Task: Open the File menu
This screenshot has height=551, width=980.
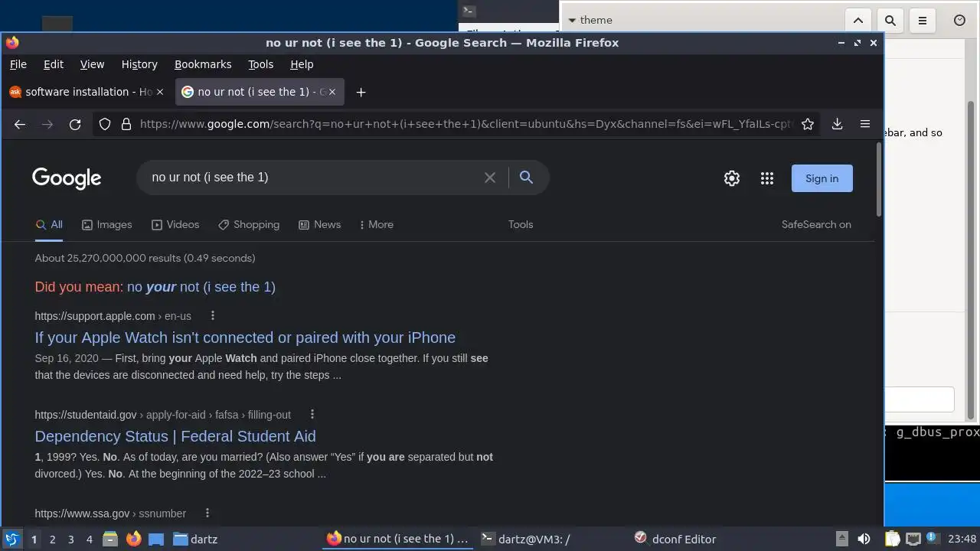Action: (18, 64)
